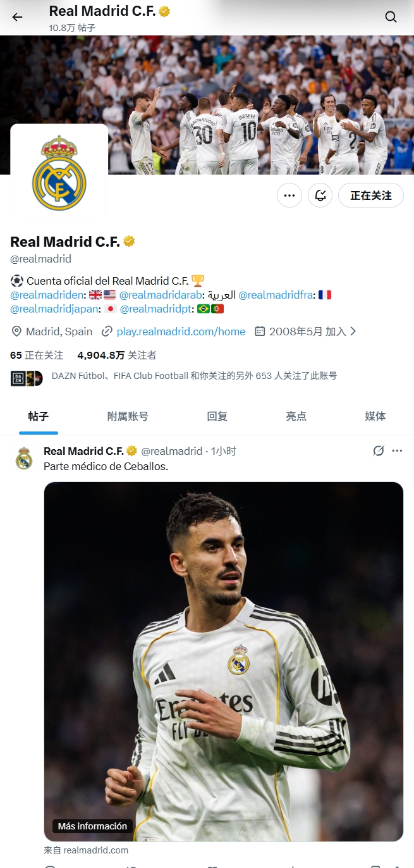
Task: Expand join date details via the chevron
Action: 353,331
